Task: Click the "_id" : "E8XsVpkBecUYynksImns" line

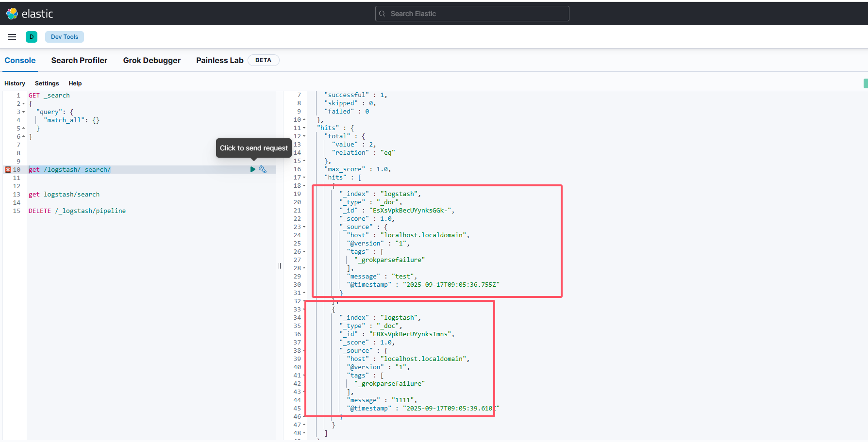Action: tap(397, 334)
